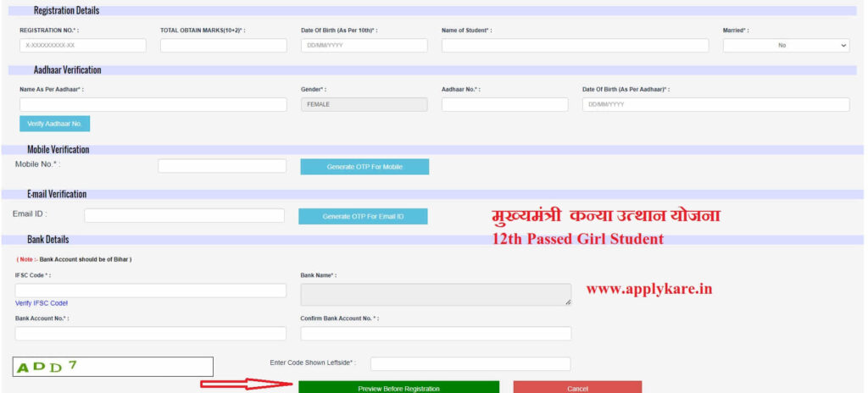The width and height of the screenshot is (868, 393).
Task: Click Generate OTP For Email ID button
Action: click(363, 217)
